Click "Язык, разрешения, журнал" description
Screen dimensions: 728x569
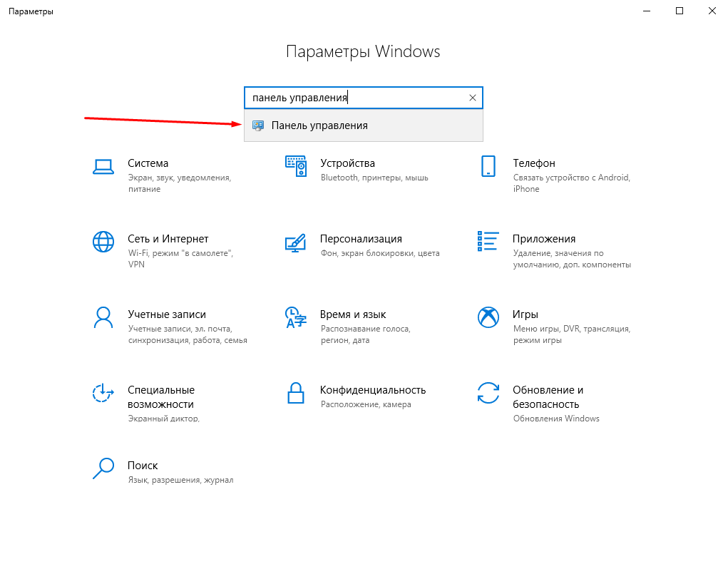click(x=180, y=481)
